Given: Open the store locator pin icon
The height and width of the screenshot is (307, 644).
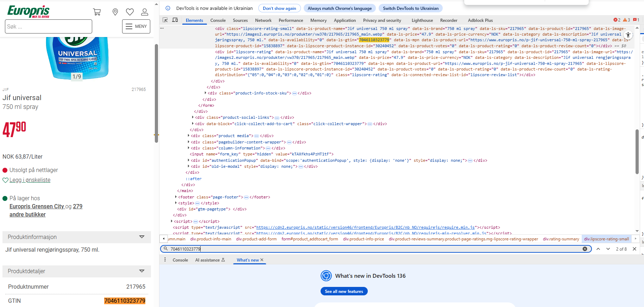Looking at the screenshot, I should (115, 12).
